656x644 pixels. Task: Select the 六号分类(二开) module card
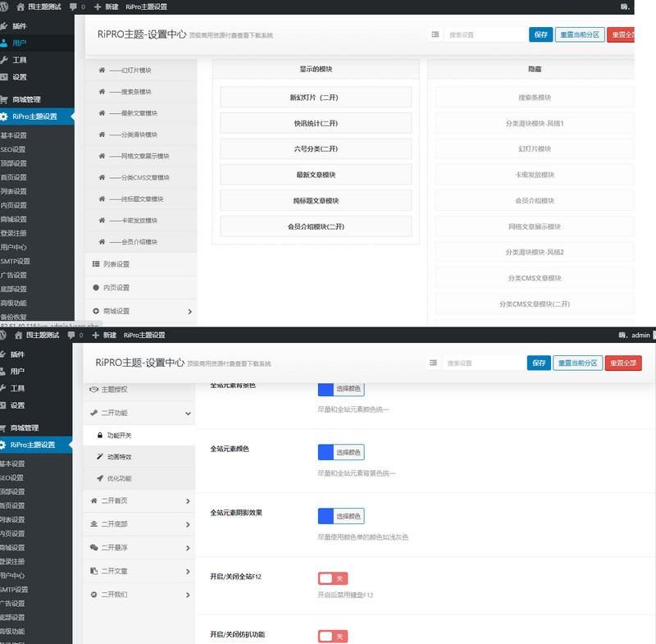tap(316, 148)
